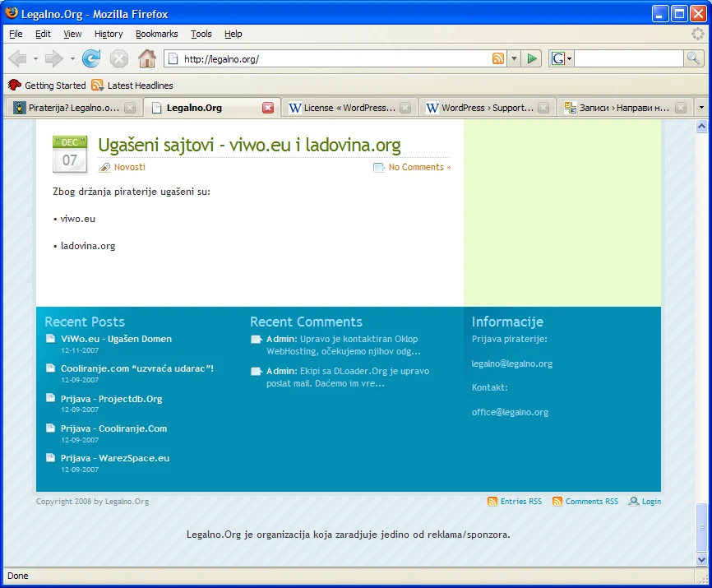Close the WordPress › Support tab
The image size is (712, 588).
coord(543,108)
